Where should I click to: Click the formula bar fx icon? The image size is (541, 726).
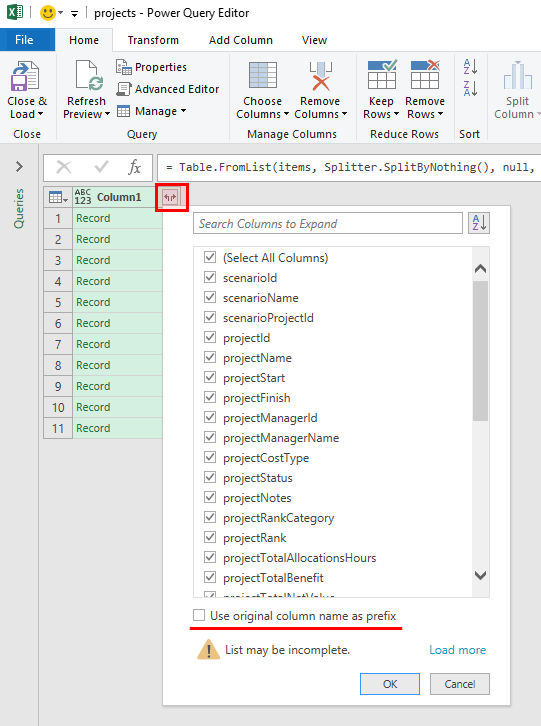coord(134,167)
